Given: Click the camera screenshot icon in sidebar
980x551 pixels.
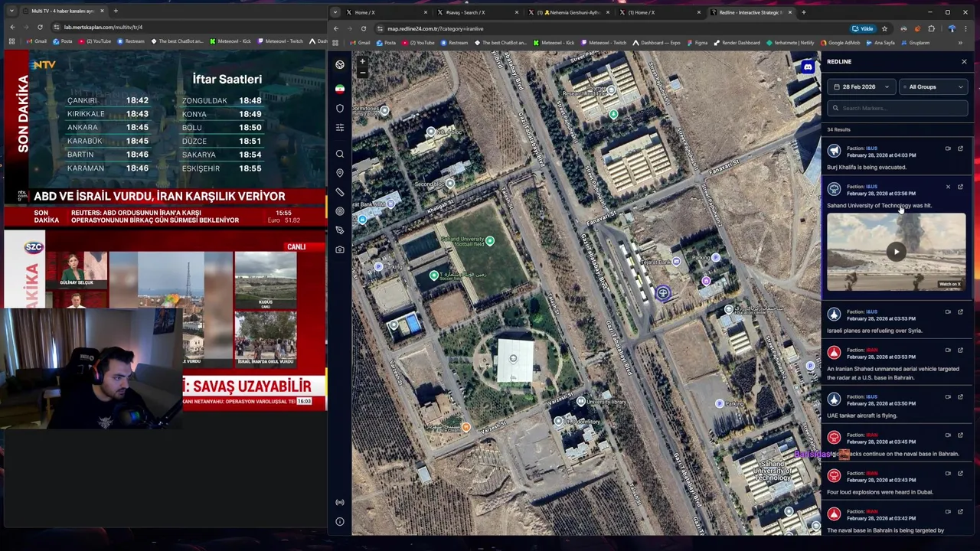Looking at the screenshot, I should [340, 249].
